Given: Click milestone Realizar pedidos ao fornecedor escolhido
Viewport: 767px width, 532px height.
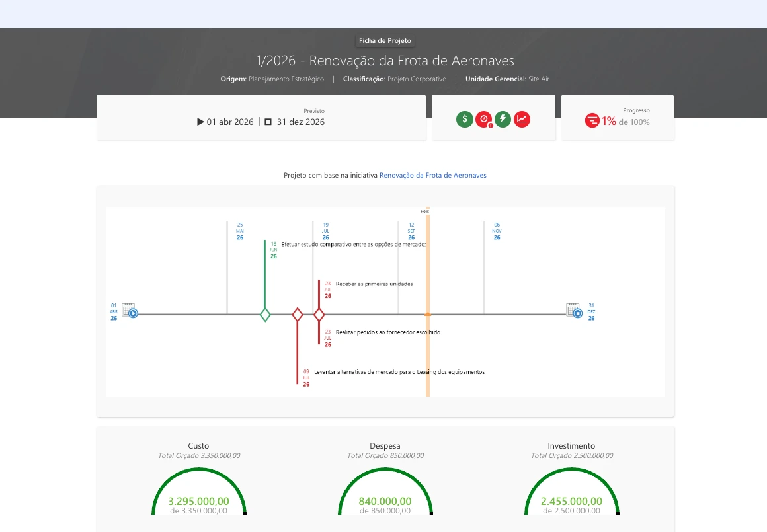Looking at the screenshot, I should coord(388,332).
